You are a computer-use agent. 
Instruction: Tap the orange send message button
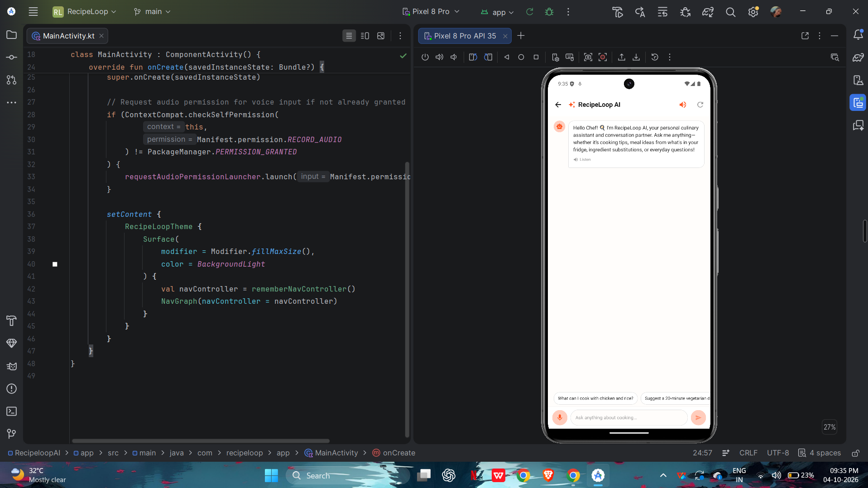[x=698, y=417]
